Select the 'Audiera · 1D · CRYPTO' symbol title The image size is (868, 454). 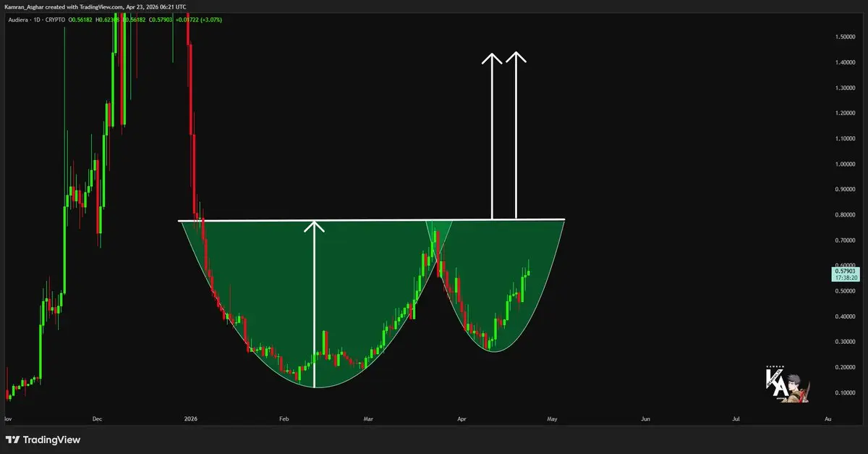click(37, 20)
